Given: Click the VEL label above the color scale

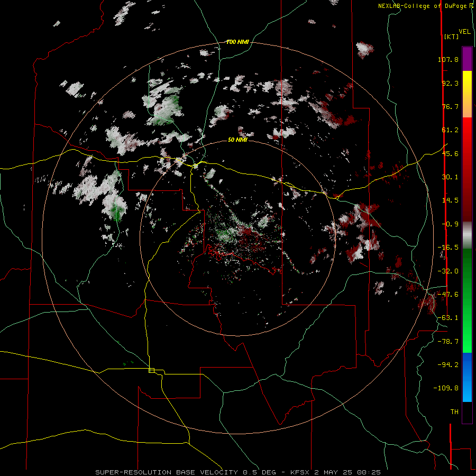Looking at the screenshot, I should pyautogui.click(x=464, y=32).
